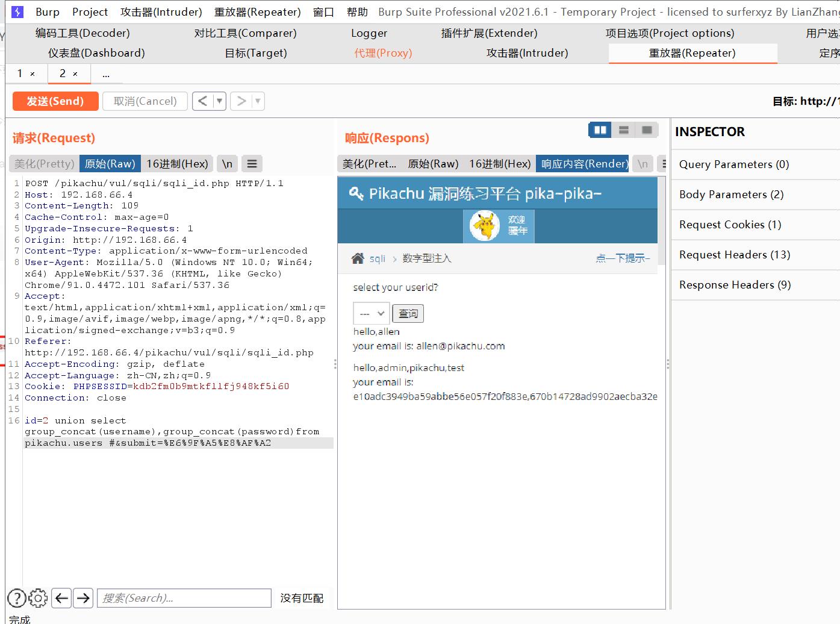
Task: Switch to 仪表盘(Dashboard) tab
Action: [x=96, y=53]
